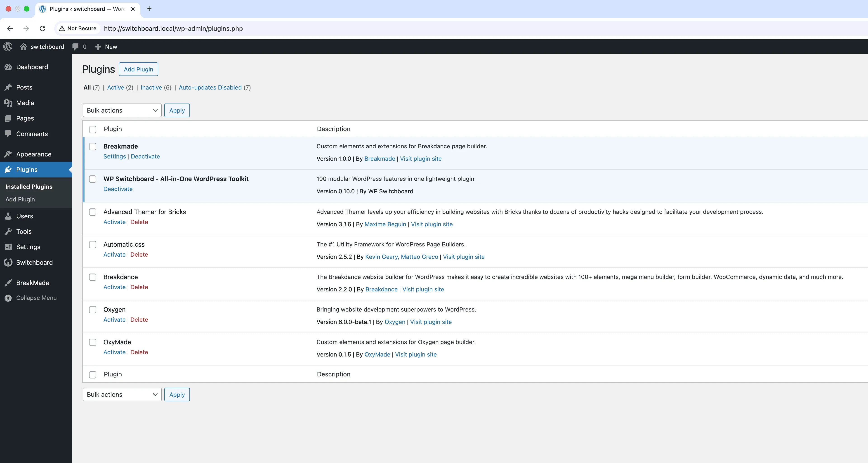This screenshot has width=868, height=463.
Task: Select the Media library icon
Action: (x=8, y=103)
